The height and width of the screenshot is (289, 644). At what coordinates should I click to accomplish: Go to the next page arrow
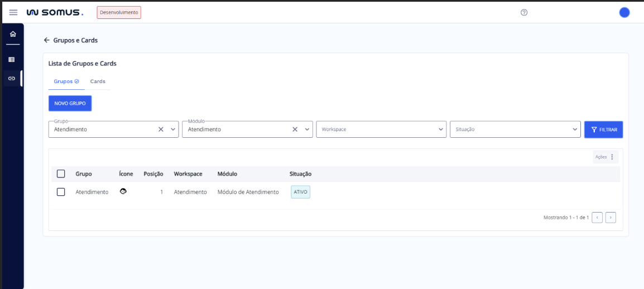(x=611, y=217)
